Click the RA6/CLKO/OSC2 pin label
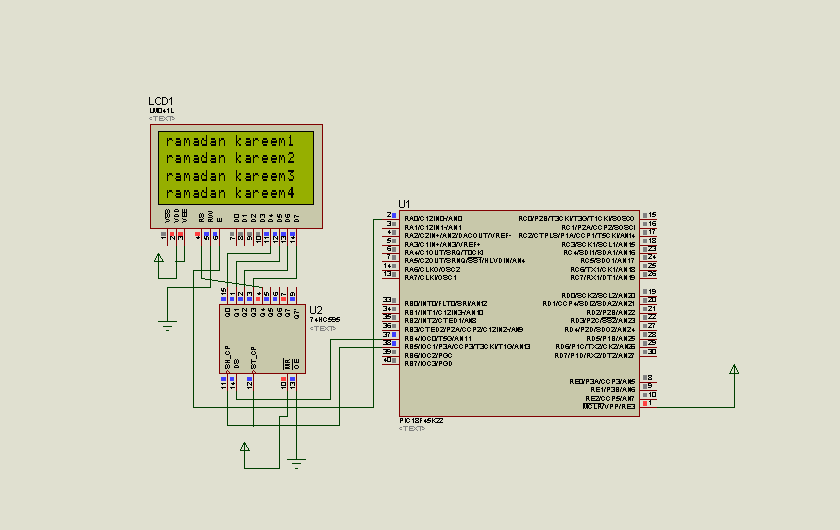Image resolution: width=840 pixels, height=530 pixels. (x=432, y=270)
